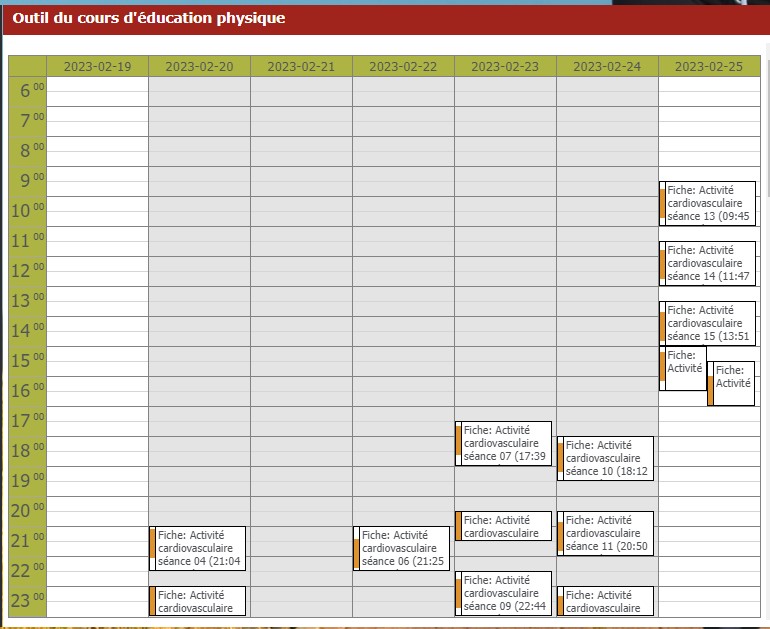Click séance 15 event at 13:51
Image resolution: width=770 pixels, height=629 pixels.
point(709,323)
